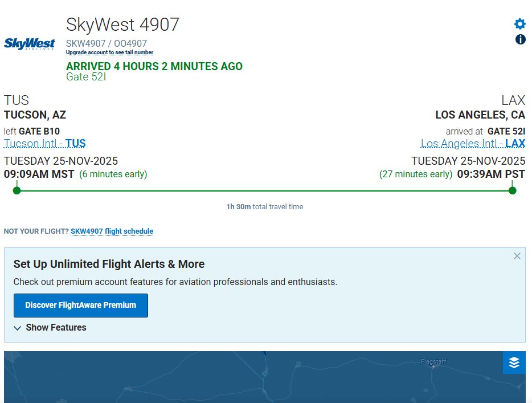Click 09:39AM PST arrival time

[491, 174]
